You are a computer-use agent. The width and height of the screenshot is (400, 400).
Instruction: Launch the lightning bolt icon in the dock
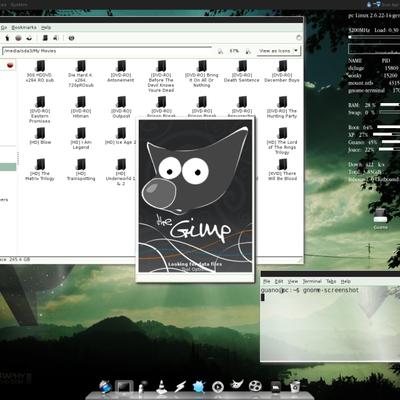(180, 387)
